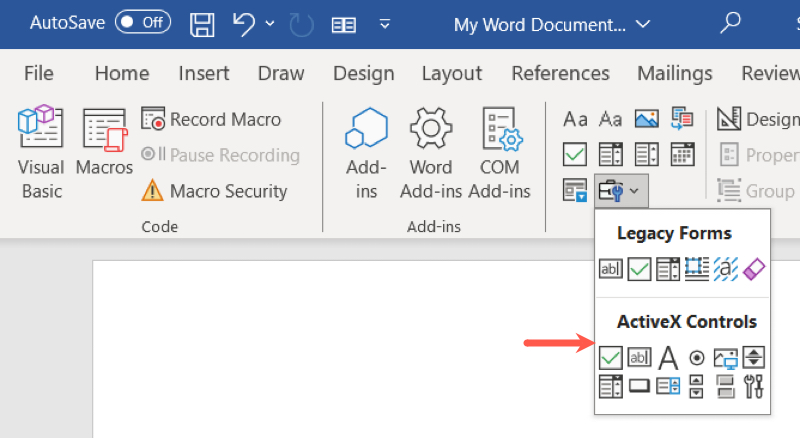The width and height of the screenshot is (800, 438).
Task: Insert Rich Text content control
Action: (575, 119)
